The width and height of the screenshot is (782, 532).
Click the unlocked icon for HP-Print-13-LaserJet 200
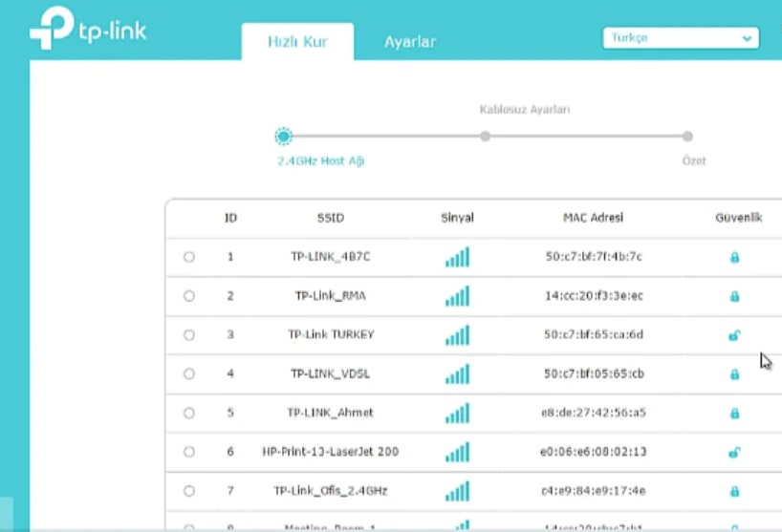pos(734,452)
